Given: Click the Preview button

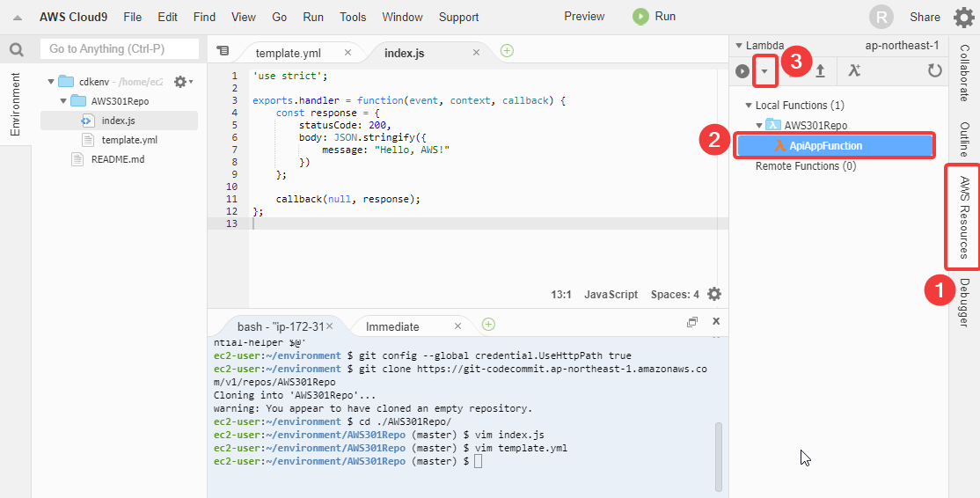Looking at the screenshot, I should (x=584, y=16).
